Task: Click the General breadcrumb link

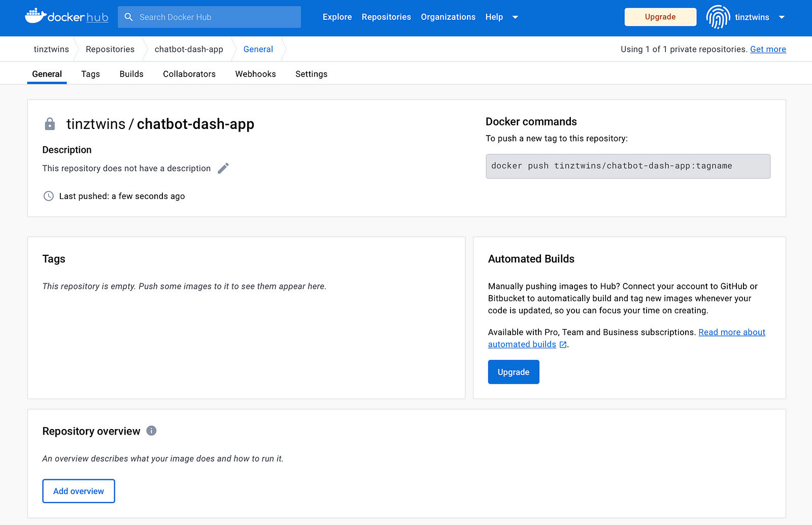Action: [258, 49]
